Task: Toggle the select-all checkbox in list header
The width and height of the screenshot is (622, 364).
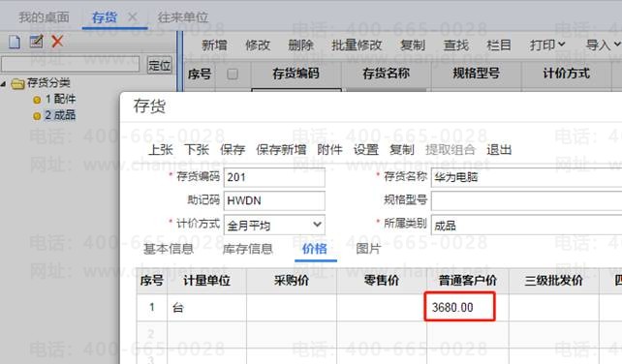Action: tap(233, 74)
